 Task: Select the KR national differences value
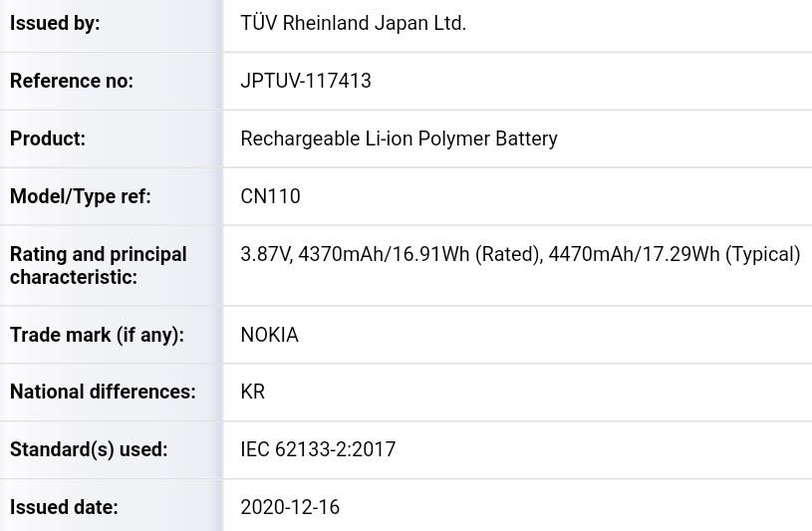[253, 392]
